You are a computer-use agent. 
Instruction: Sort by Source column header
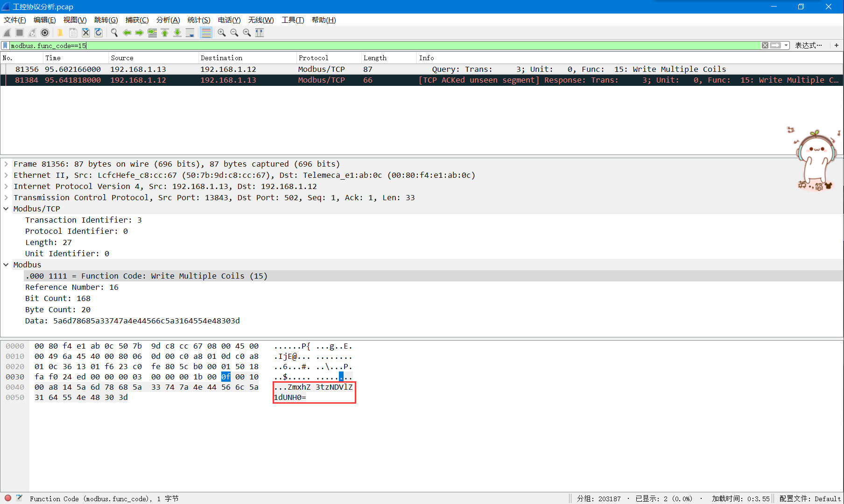point(153,58)
